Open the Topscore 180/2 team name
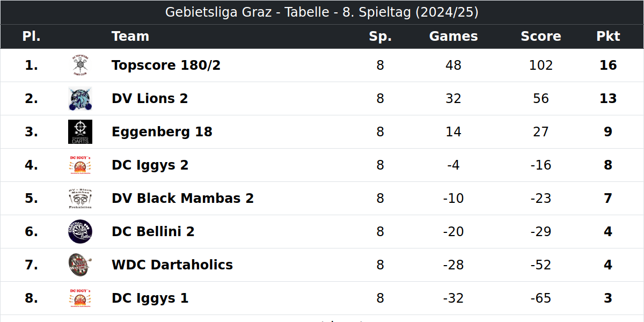Image resolution: width=644 pixels, height=322 pixels. click(166, 65)
